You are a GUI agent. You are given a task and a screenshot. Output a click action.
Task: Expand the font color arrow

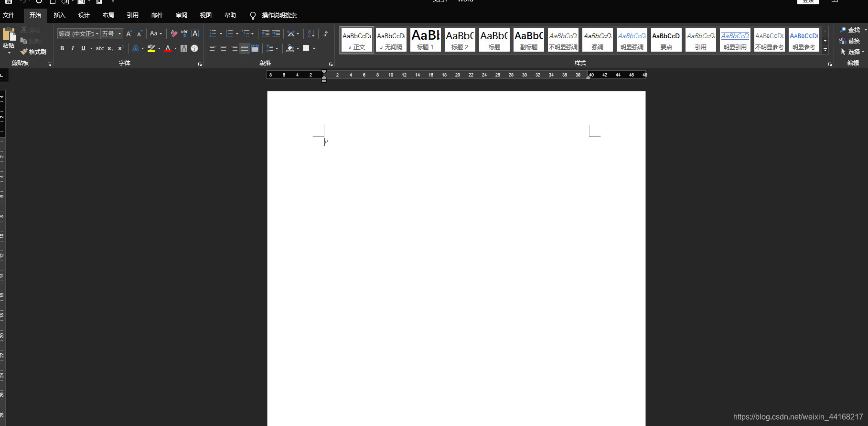point(175,48)
